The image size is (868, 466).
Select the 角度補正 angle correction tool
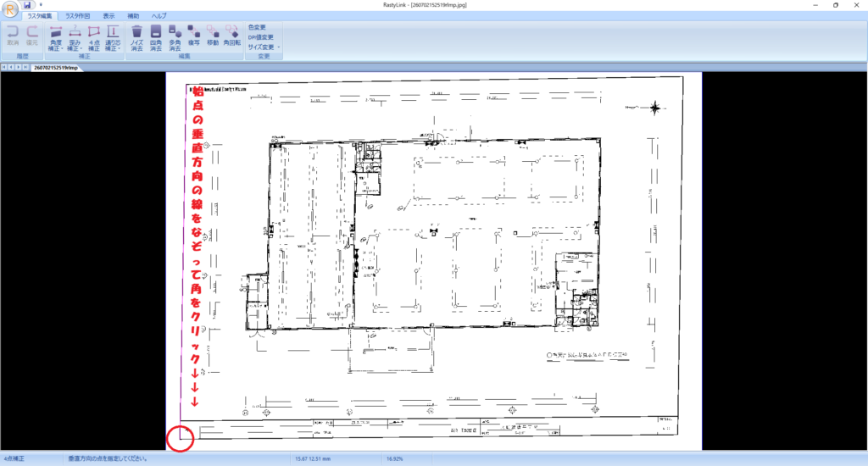[x=56, y=38]
